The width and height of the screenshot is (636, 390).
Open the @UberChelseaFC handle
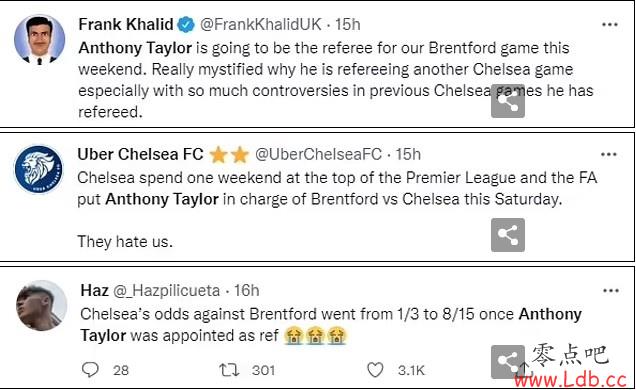coord(318,154)
